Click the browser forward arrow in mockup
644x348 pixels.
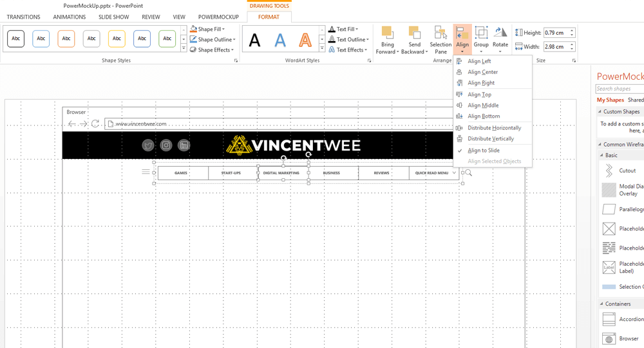coord(83,124)
